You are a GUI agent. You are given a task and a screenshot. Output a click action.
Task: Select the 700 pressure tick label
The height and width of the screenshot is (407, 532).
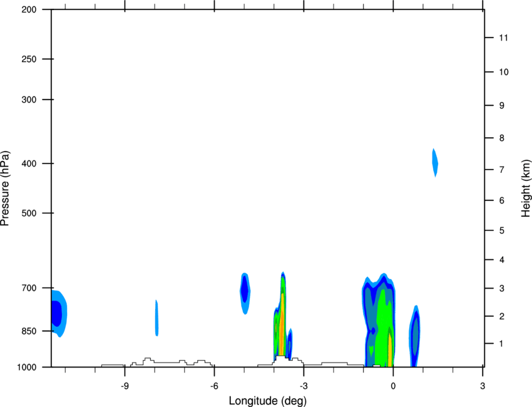point(29,288)
